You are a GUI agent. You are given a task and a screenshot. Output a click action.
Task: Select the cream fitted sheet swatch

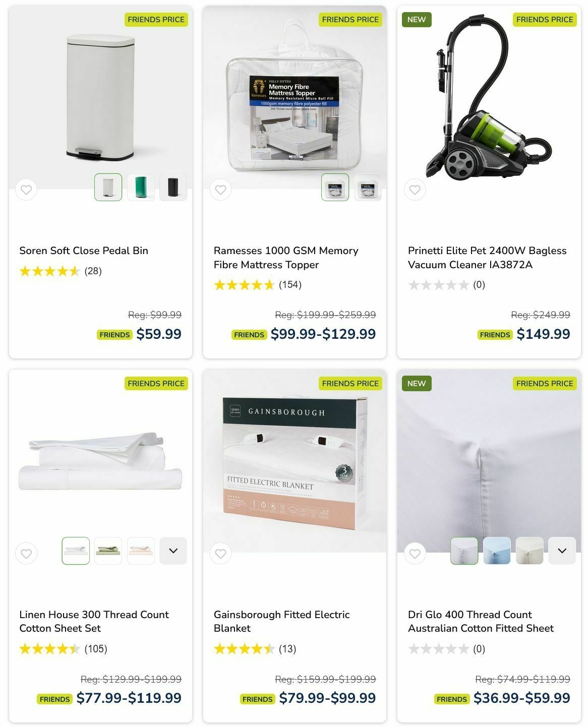530,551
